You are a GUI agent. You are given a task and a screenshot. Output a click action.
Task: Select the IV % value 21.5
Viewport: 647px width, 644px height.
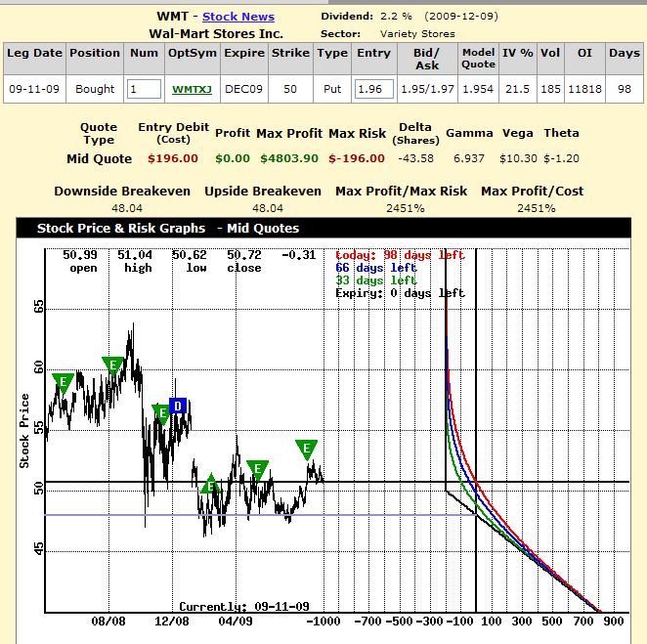click(517, 89)
